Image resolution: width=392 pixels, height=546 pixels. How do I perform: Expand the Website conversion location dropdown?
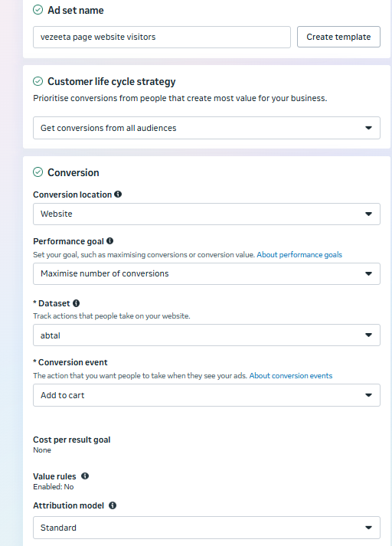[207, 214]
